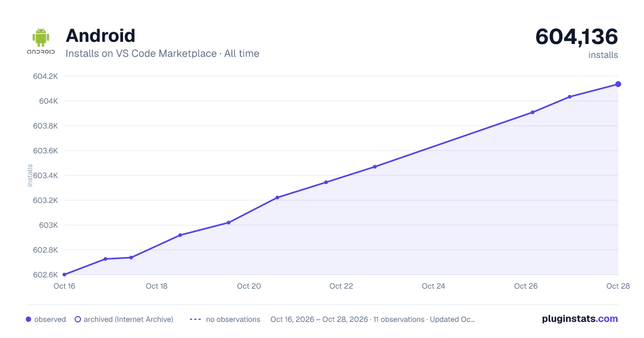The image size is (644, 338).
Task: Open the pluginstats.com link
Action: 580,319
